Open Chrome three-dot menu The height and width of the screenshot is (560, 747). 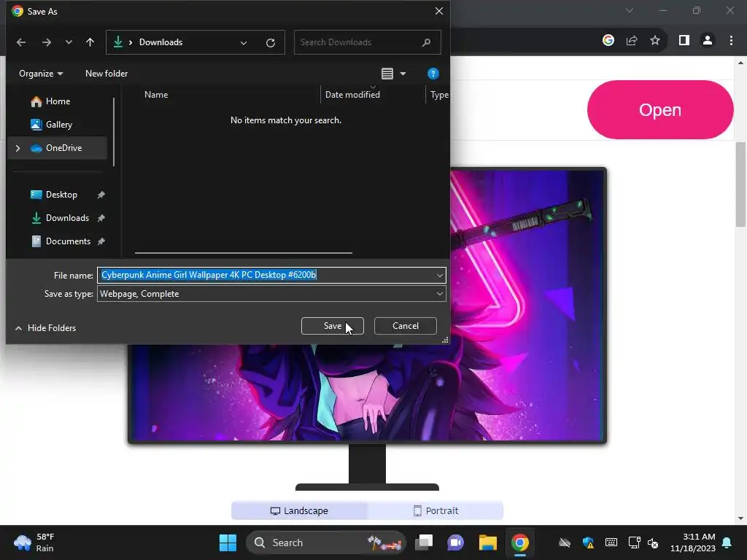pyautogui.click(x=731, y=41)
